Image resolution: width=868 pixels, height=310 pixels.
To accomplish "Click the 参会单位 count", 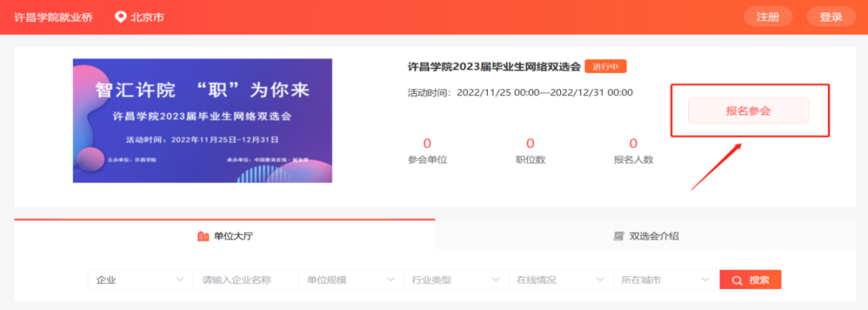I will [x=428, y=144].
